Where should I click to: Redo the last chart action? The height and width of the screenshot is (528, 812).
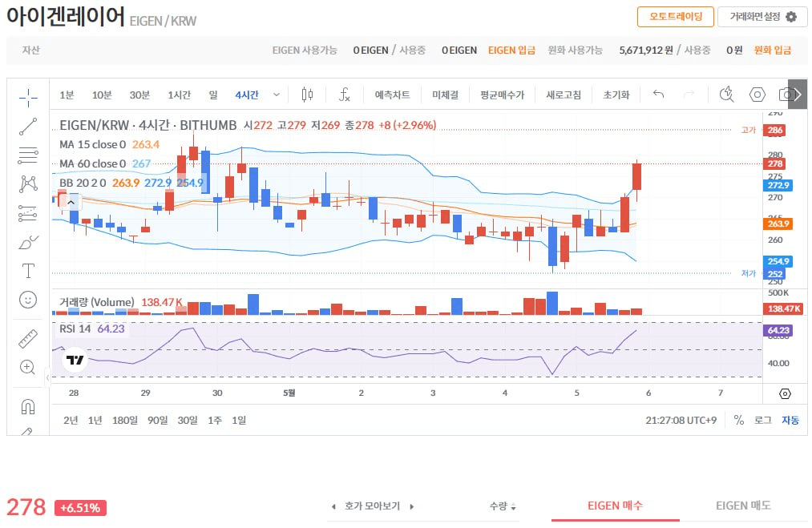point(689,95)
